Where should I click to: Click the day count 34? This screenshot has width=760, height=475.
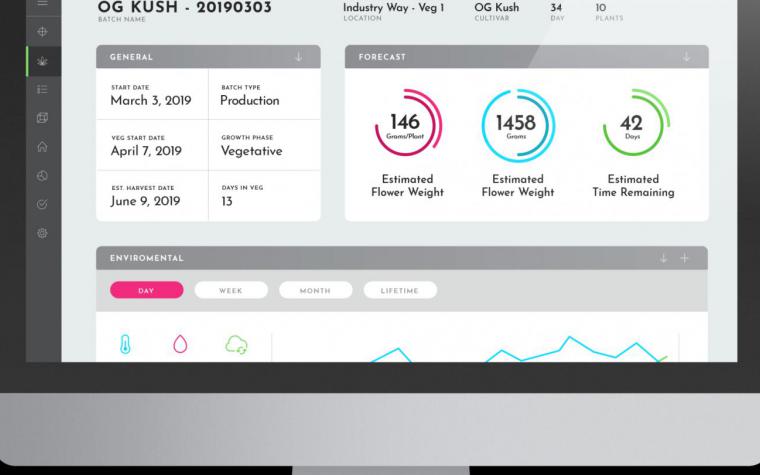pos(556,8)
